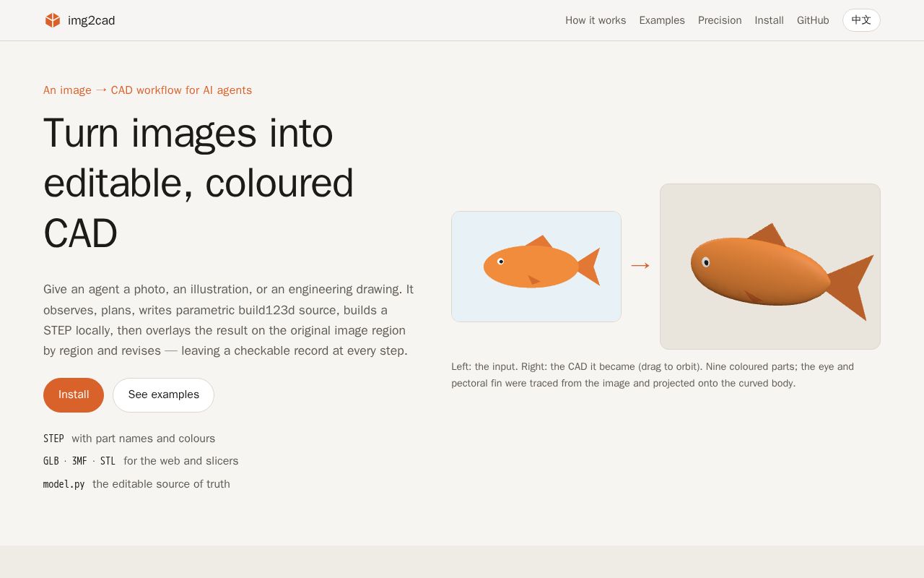The height and width of the screenshot is (578, 924).
Task: Click the tail fin of the 3D fish
Action: pyautogui.click(x=850, y=287)
